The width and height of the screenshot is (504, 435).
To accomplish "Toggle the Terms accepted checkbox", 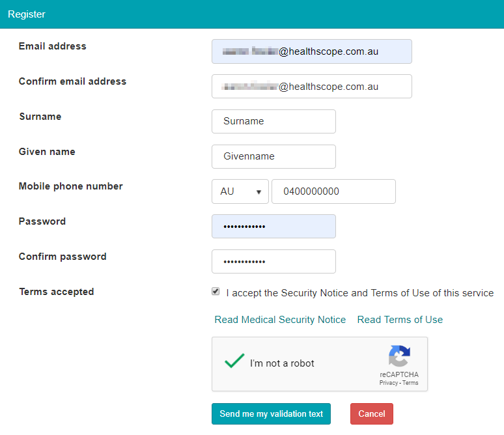I will [216, 292].
